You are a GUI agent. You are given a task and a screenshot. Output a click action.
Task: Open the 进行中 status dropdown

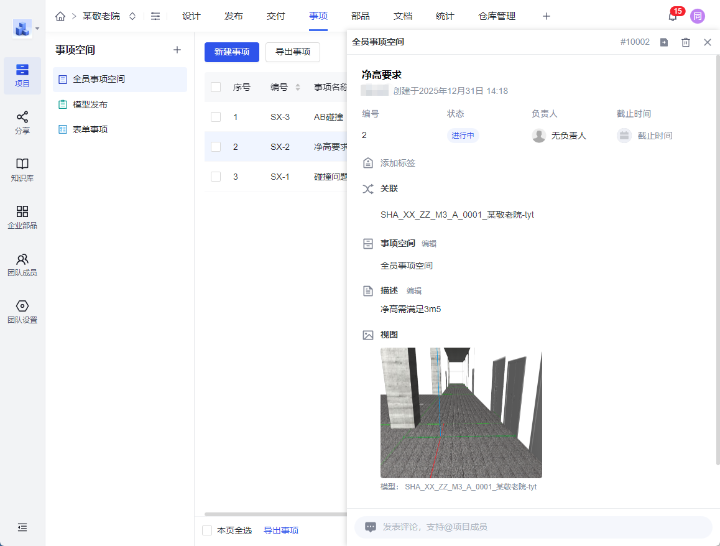pyautogui.click(x=463, y=135)
